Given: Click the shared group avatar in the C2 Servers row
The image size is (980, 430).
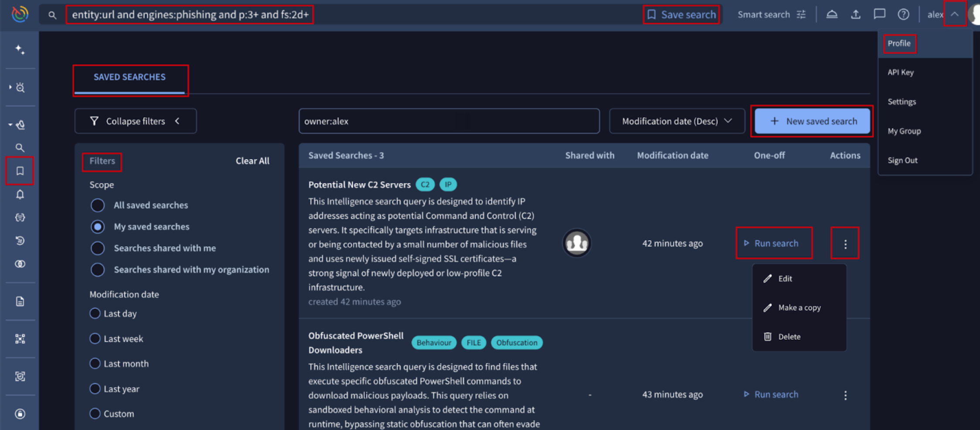Looking at the screenshot, I should (577, 243).
